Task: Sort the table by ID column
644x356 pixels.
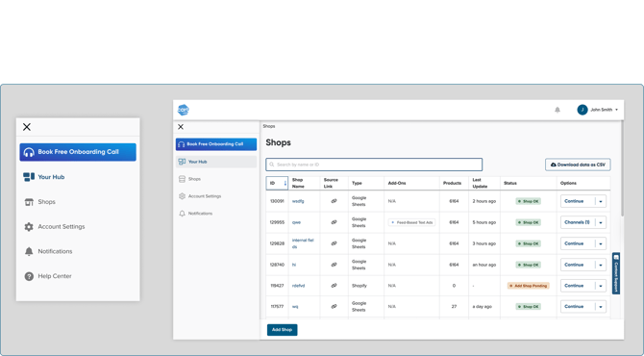Action: (277, 183)
